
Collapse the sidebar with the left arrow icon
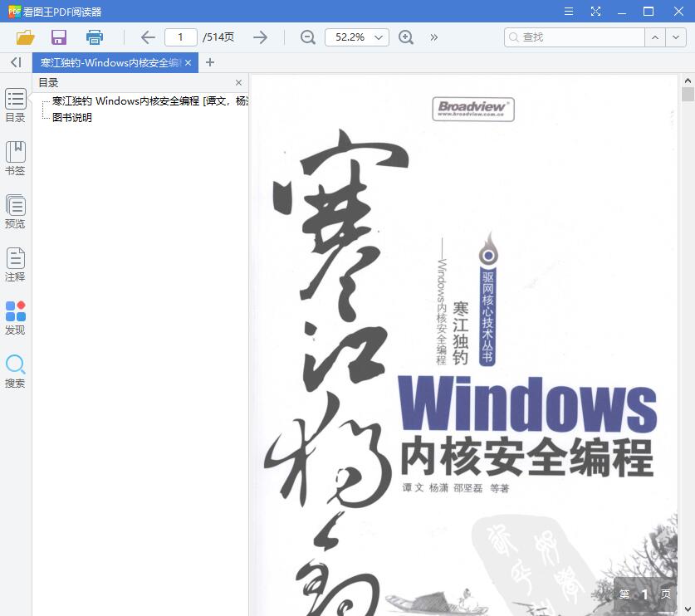(16, 62)
